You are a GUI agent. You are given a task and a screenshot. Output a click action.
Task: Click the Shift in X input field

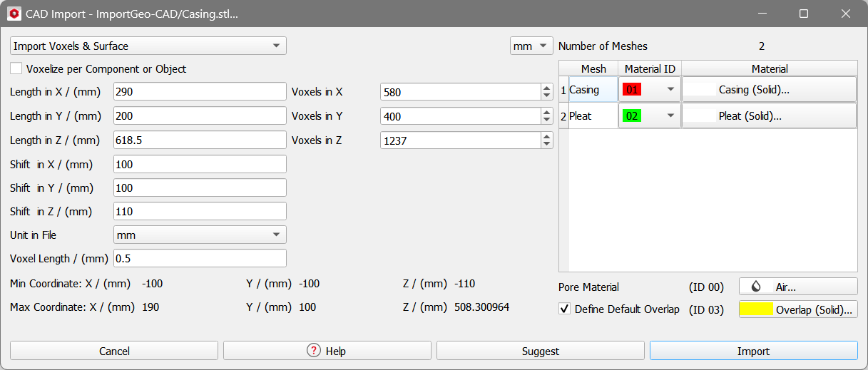(x=200, y=164)
